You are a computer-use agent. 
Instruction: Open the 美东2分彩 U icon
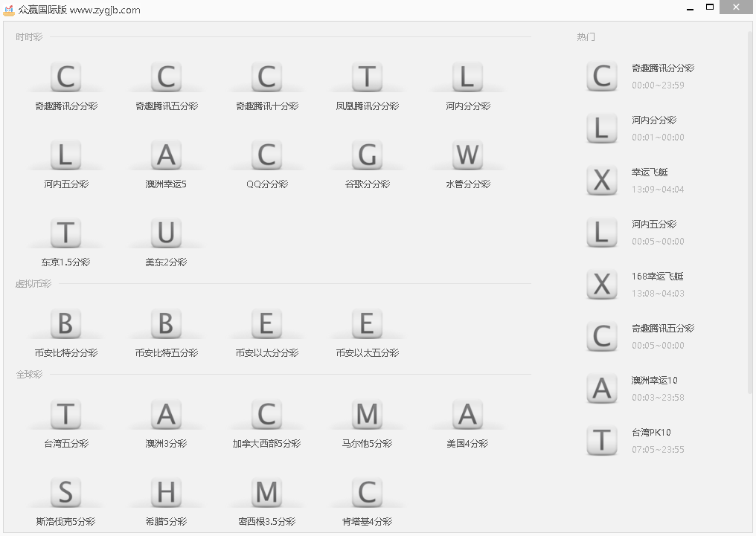[167, 233]
